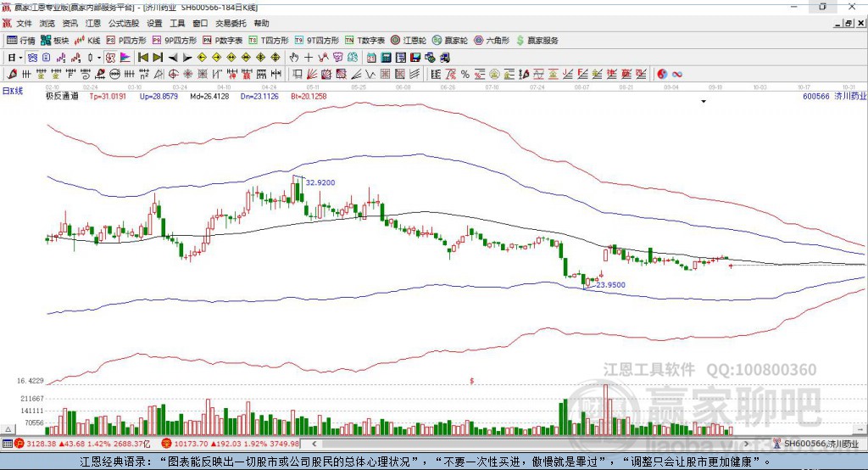
Task: Open the 公式选股 menu
Action: [x=124, y=23]
